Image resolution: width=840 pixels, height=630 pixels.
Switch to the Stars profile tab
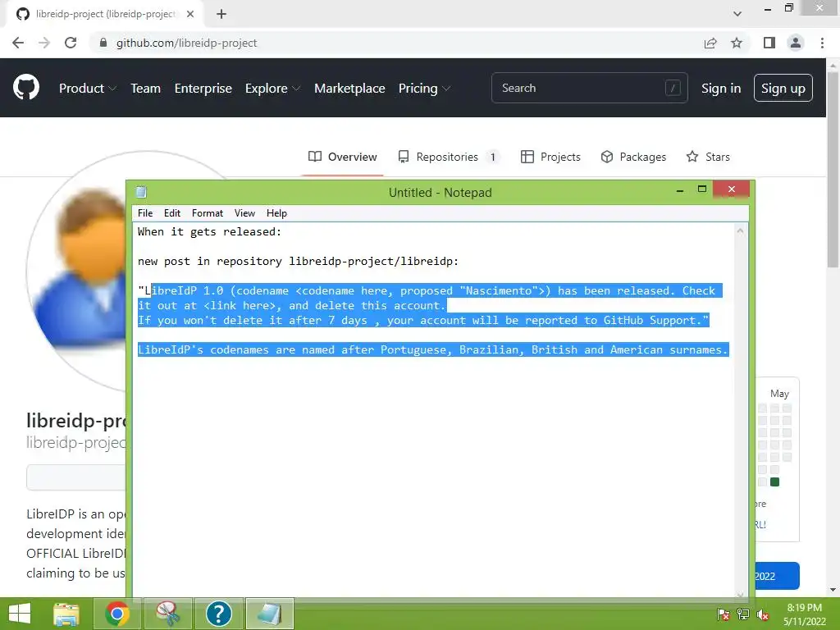(x=708, y=157)
